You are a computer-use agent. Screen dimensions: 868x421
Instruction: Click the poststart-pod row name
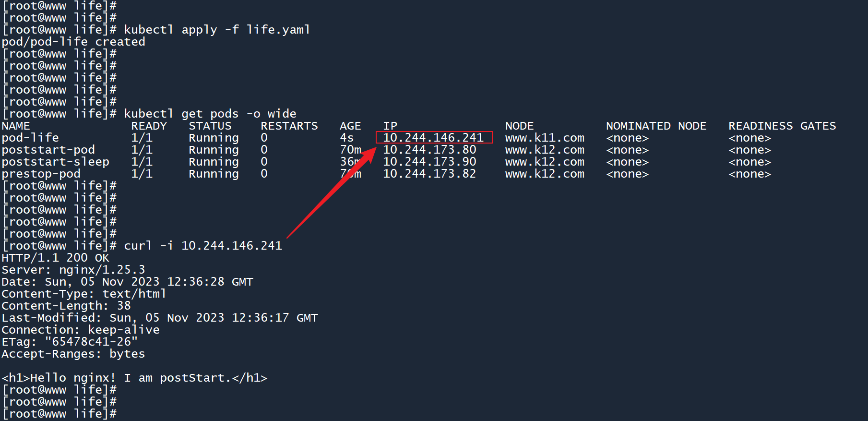[48, 150]
